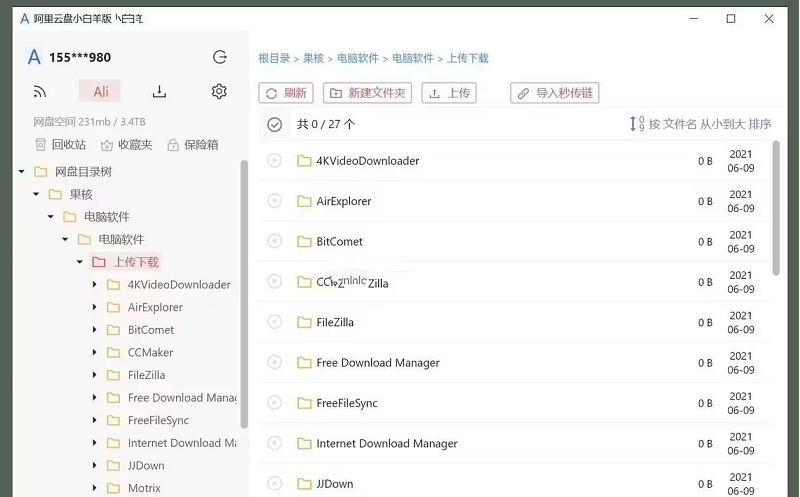
Task: Open Internet Download Manager folder name in list
Action: pyautogui.click(x=387, y=443)
